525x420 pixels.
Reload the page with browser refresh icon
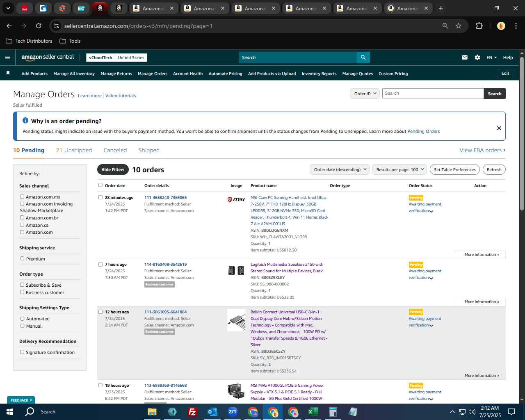(39, 26)
